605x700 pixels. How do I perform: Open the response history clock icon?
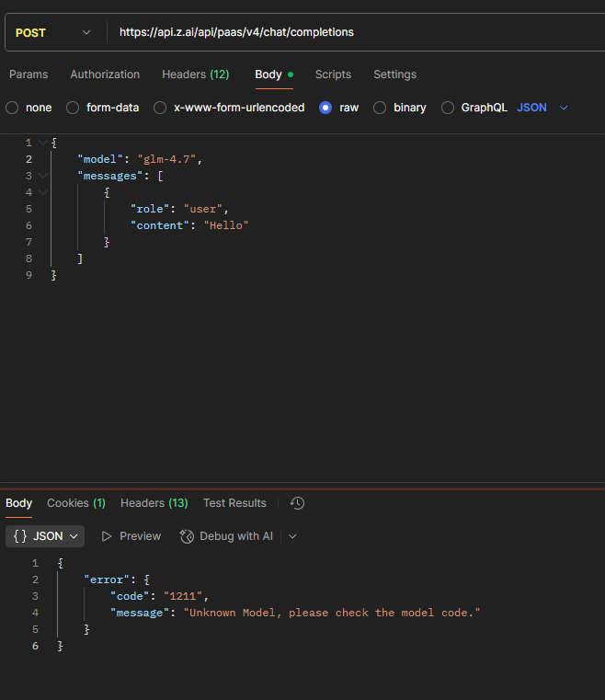click(297, 503)
